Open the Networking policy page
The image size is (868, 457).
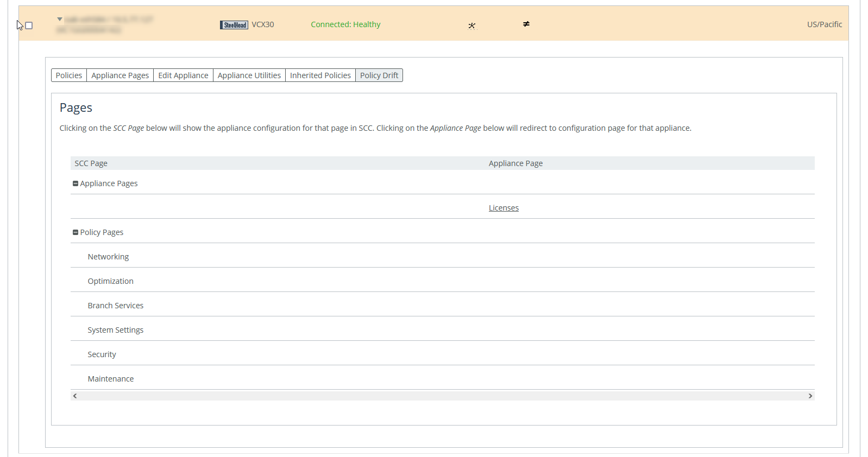coord(108,257)
